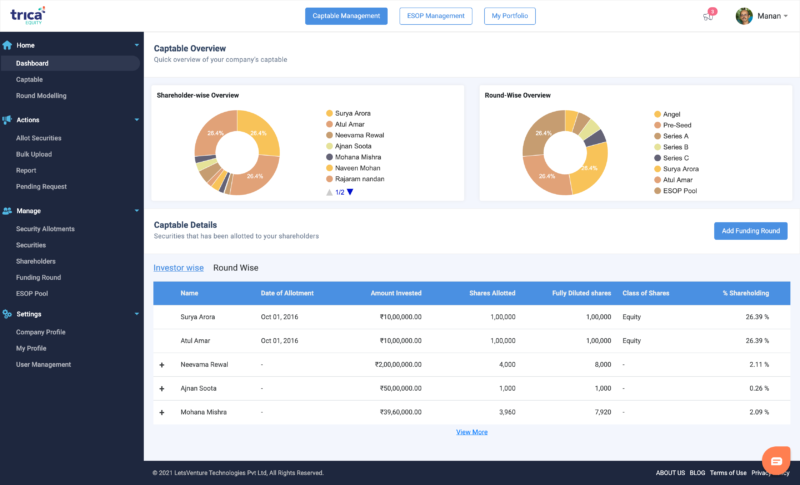Open Shareholders in the sidebar
Viewport: 800px width, 485px height.
[36, 261]
